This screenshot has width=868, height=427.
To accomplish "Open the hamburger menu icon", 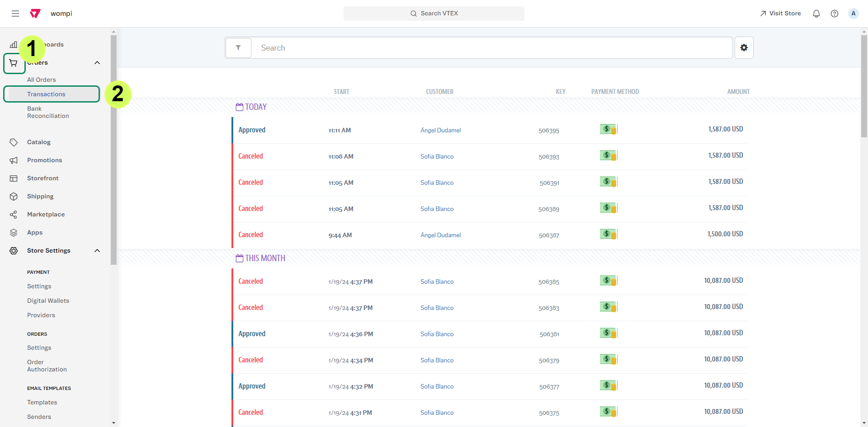I will pyautogui.click(x=15, y=14).
